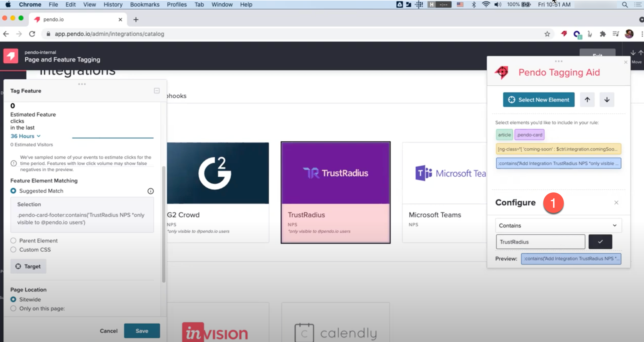
Task: Click the TrustRadius integration card
Action: click(x=336, y=192)
